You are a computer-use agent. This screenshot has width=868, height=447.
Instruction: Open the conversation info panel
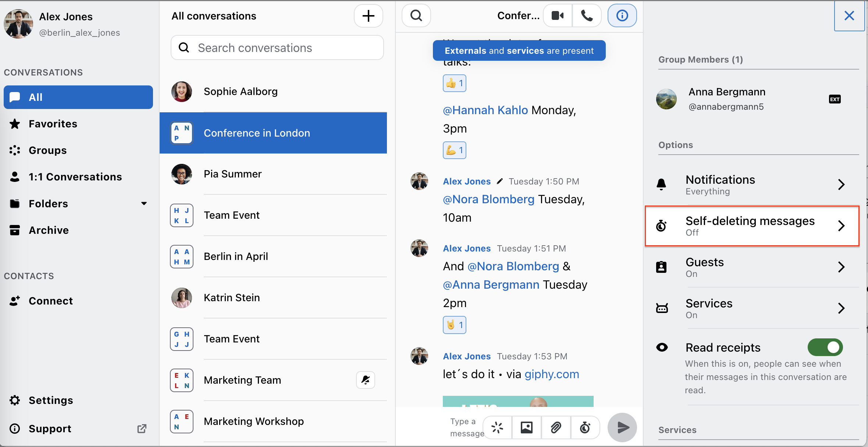point(622,15)
